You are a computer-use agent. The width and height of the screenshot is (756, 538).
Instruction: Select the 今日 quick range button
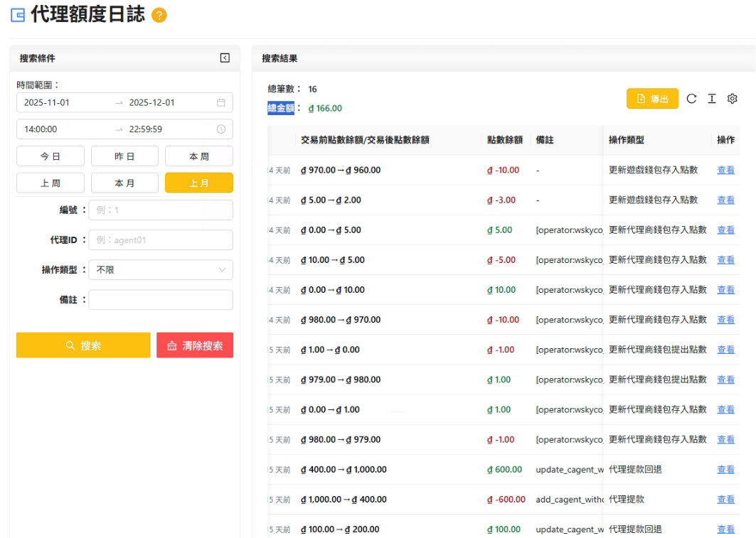coord(50,156)
